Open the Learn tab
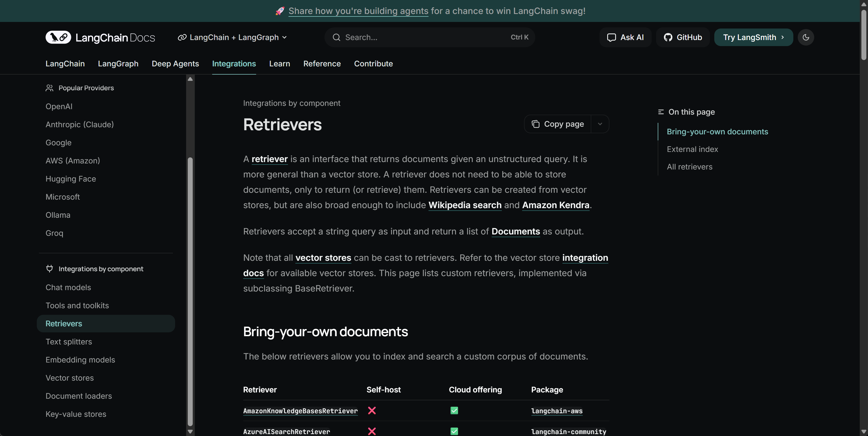The height and width of the screenshot is (436, 868). tap(279, 64)
